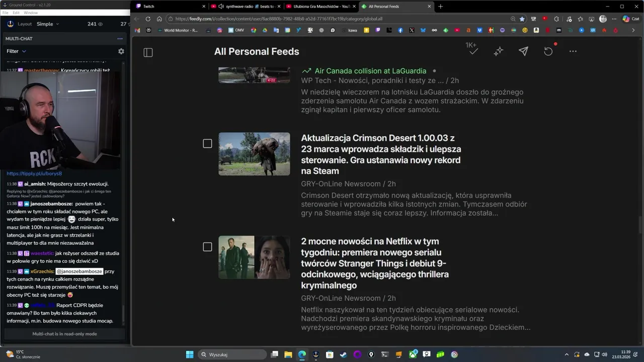The width and height of the screenshot is (644, 362).
Task: Reload the page in the browser
Action: [148, 19]
